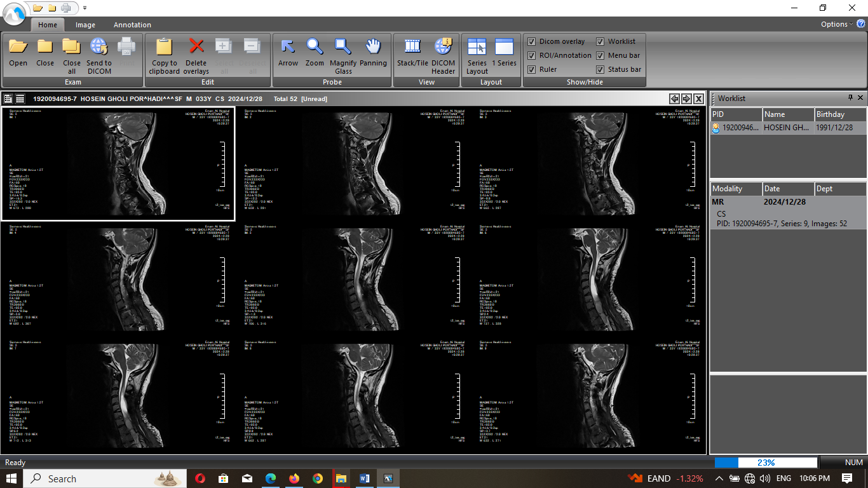
Task: Toggle the Dicom overlay checkbox
Action: 532,41
